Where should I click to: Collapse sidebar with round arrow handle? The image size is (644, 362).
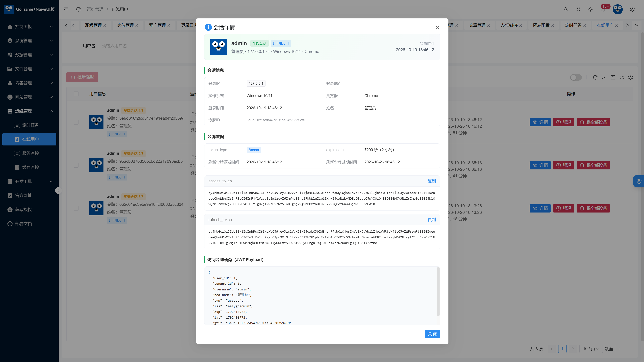pyautogui.click(x=58, y=191)
